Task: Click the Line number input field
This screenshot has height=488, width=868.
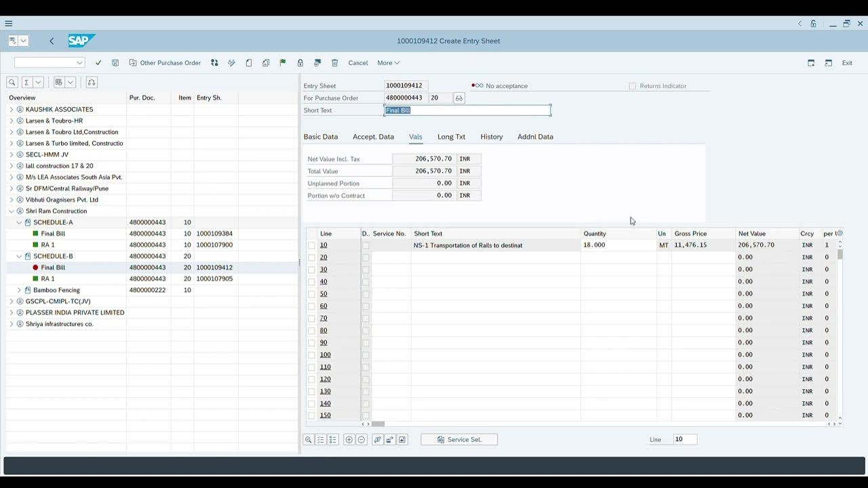Action: coord(685,439)
